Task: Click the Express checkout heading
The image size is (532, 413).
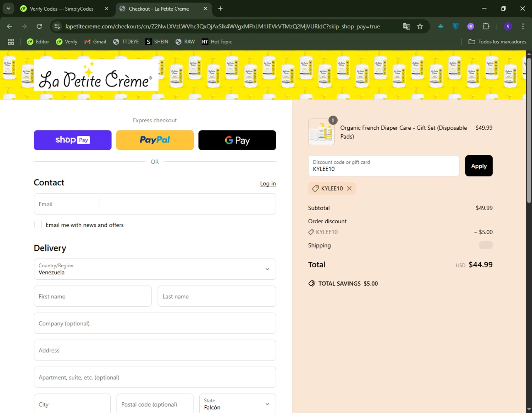Action: [x=155, y=121]
